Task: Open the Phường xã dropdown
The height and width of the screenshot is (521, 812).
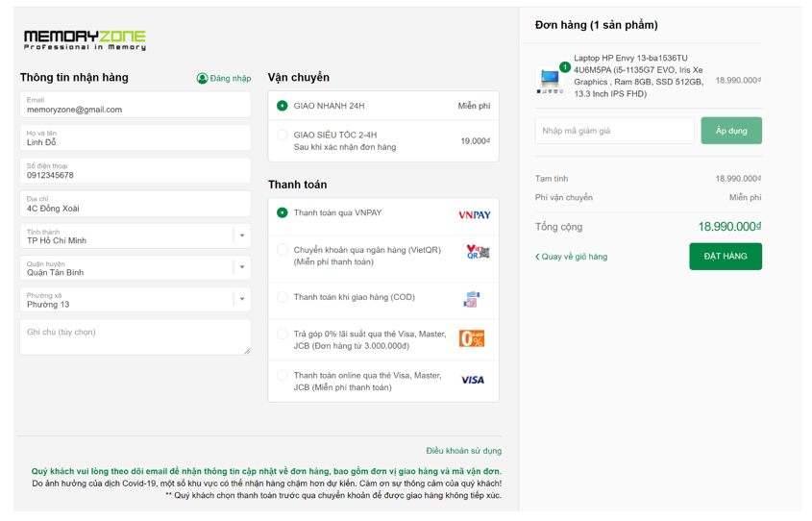Action: (241, 299)
